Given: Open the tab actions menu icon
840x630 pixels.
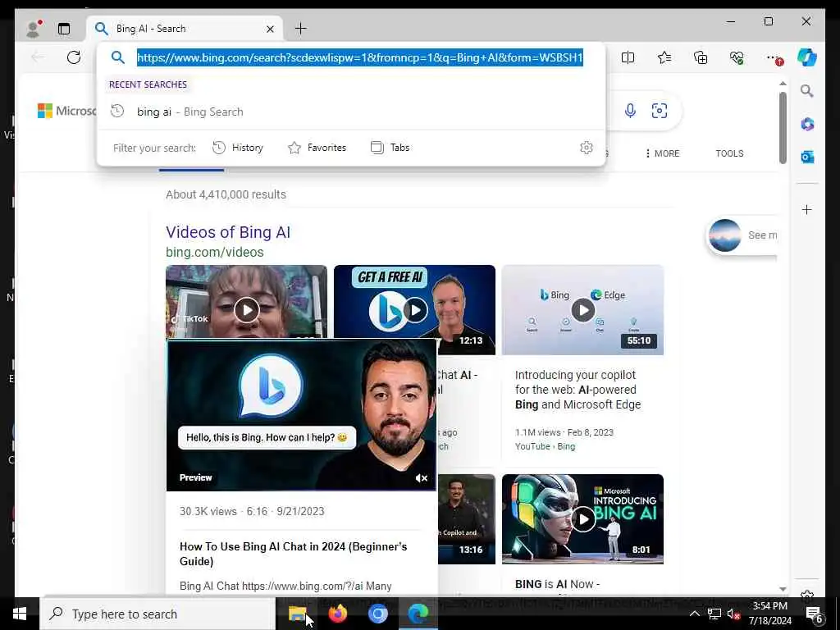Looking at the screenshot, I should (x=64, y=29).
